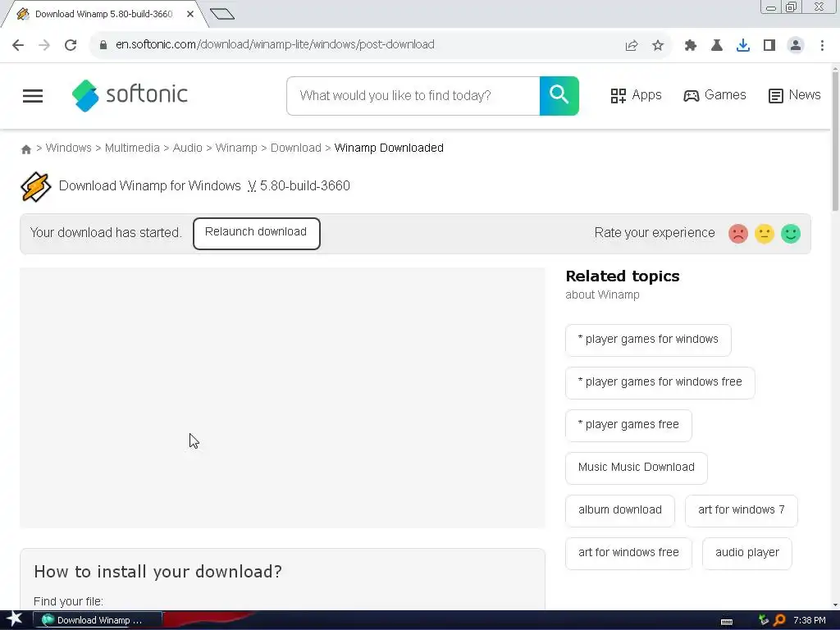Screen dimensions: 840x630
Task: Open 'art for windows 7' topic
Action: click(742, 510)
